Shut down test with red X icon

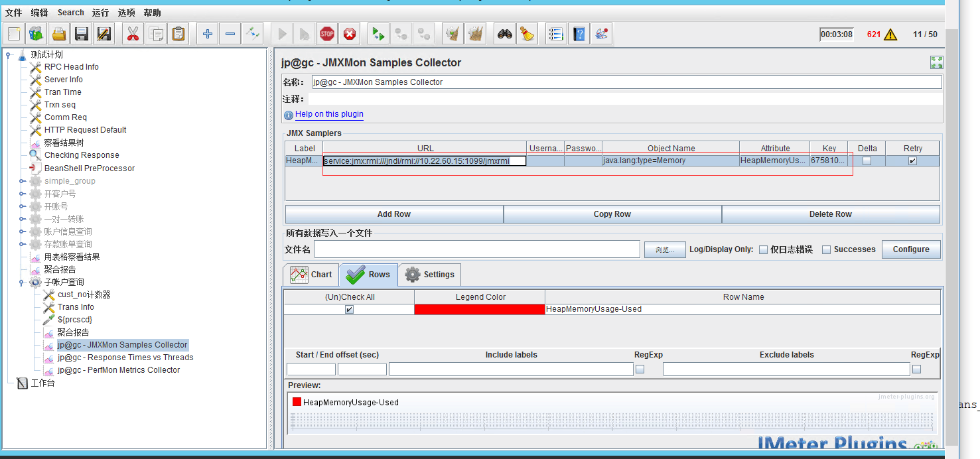coord(350,34)
